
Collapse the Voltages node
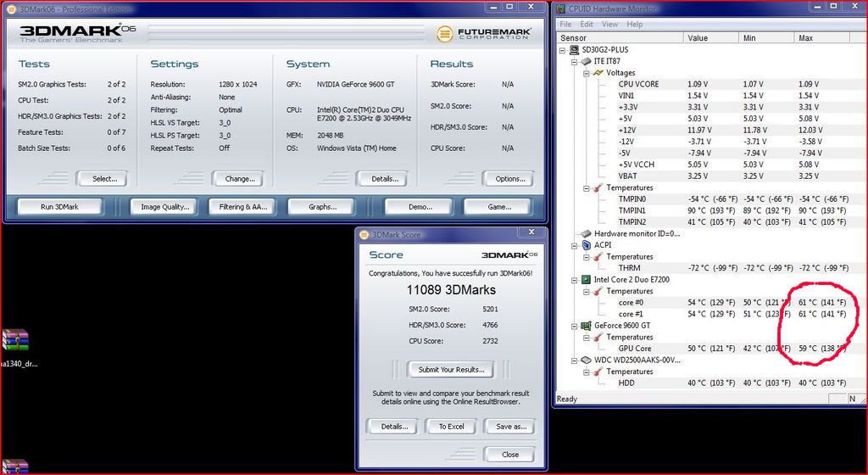click(x=587, y=73)
